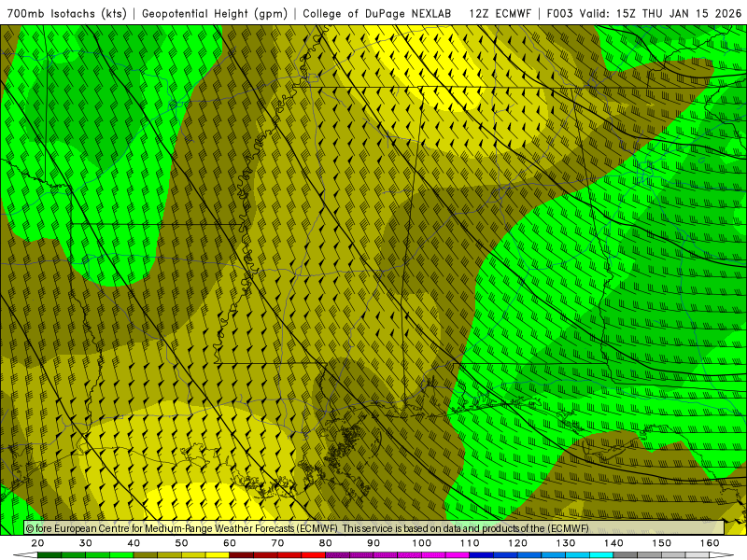
Task: Click the 'Geopotential Height (gpm)' title text
Action: tap(215, 13)
